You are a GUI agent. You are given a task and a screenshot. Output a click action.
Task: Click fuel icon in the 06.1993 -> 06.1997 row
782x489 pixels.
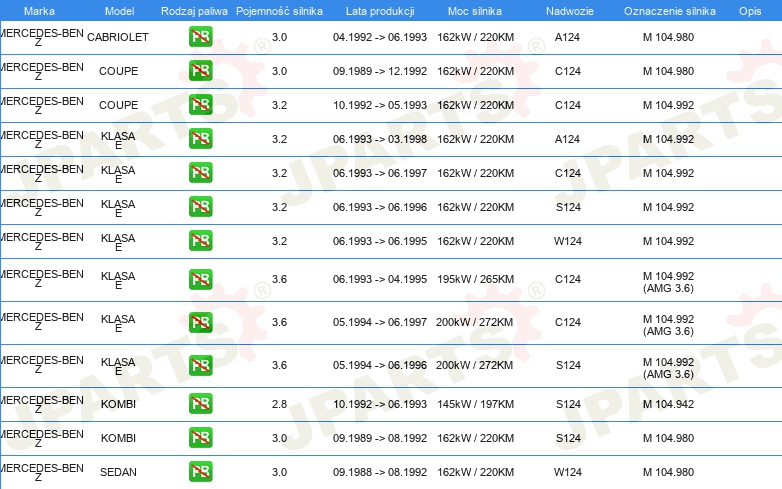tap(200, 172)
